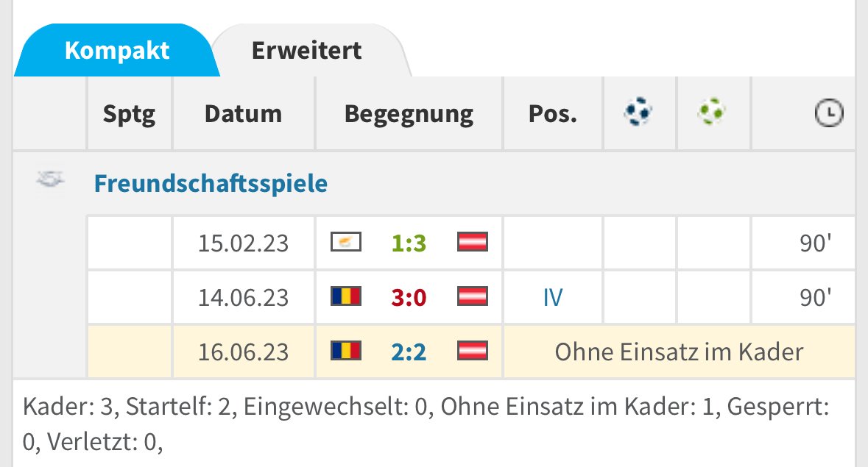868x467 pixels.
Task: Click the handshake icon beside Freundschaftsspiele
Action: [x=50, y=179]
